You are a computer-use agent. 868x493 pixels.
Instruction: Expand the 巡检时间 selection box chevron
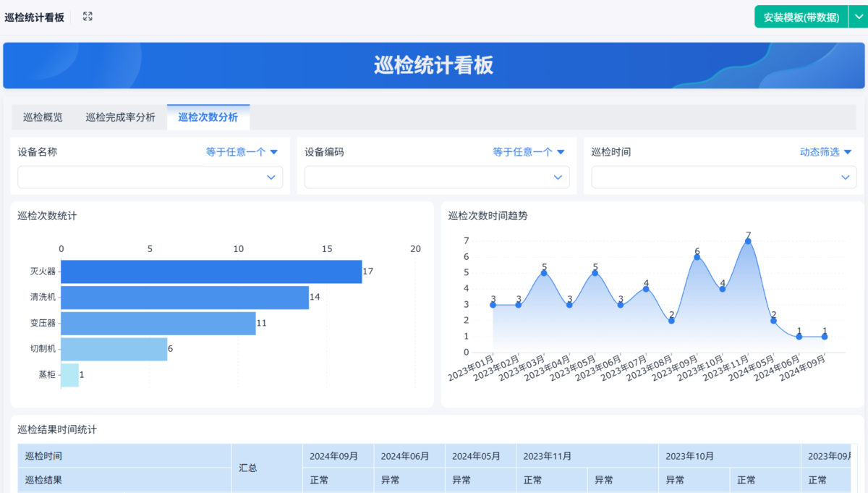click(x=845, y=177)
